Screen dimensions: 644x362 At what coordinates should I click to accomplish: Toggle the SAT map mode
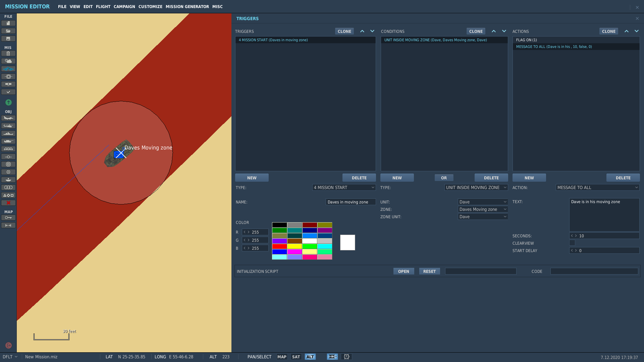pos(296,357)
